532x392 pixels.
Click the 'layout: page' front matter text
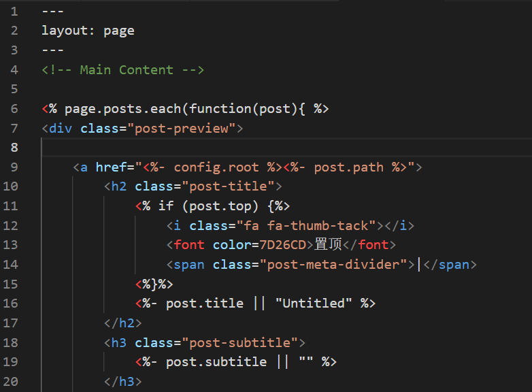click(88, 31)
